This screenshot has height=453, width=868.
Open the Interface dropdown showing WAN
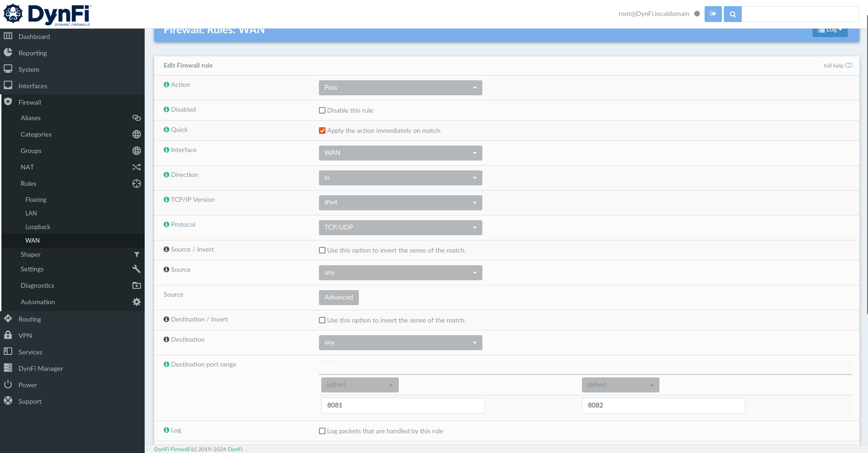(401, 153)
